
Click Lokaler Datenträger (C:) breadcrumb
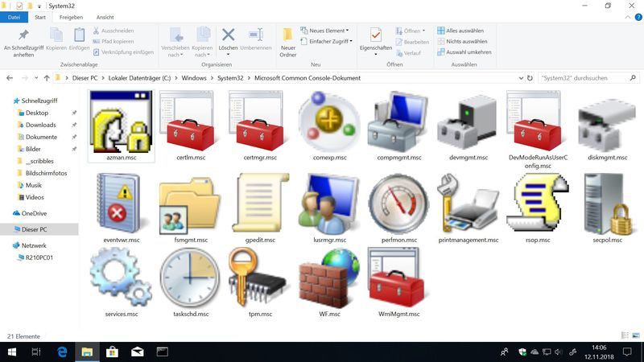pyautogui.click(x=139, y=78)
